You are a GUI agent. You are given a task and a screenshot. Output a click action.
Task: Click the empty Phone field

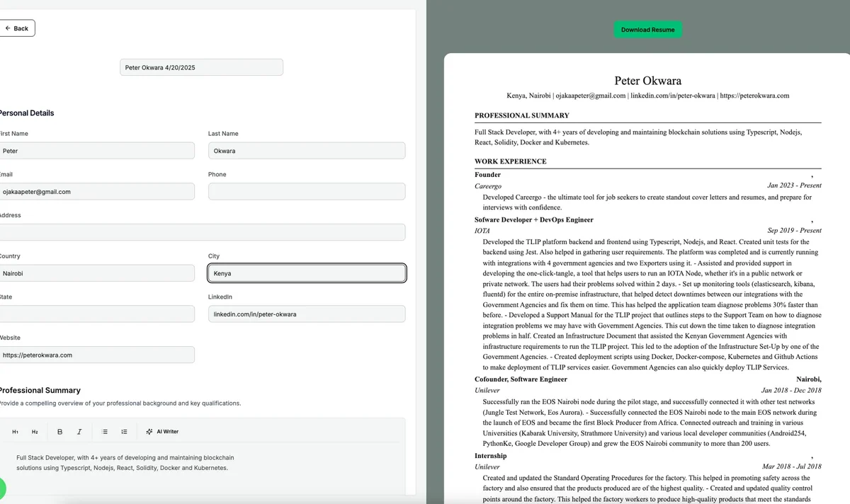(306, 191)
